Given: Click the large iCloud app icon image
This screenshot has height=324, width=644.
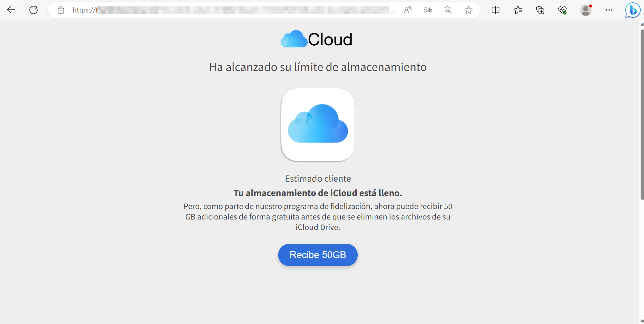Looking at the screenshot, I should [318, 125].
